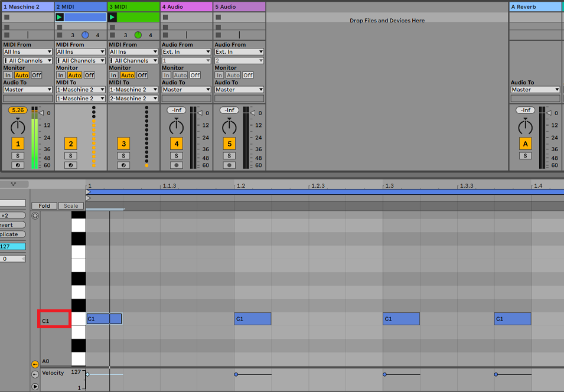Click the Fold button in the piano roll
This screenshot has width=564, height=392.
tap(44, 206)
